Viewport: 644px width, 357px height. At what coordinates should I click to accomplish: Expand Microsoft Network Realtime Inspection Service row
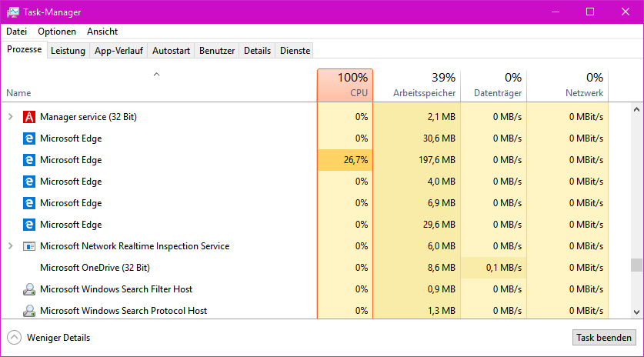click(10, 246)
